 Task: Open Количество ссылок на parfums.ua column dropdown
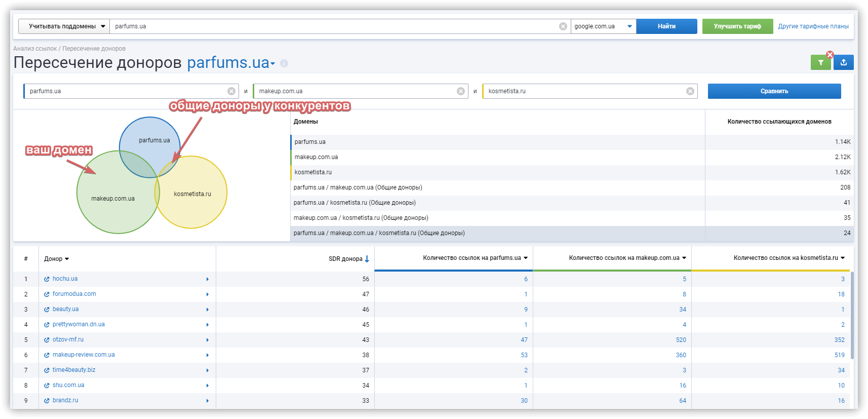pyautogui.click(x=526, y=258)
